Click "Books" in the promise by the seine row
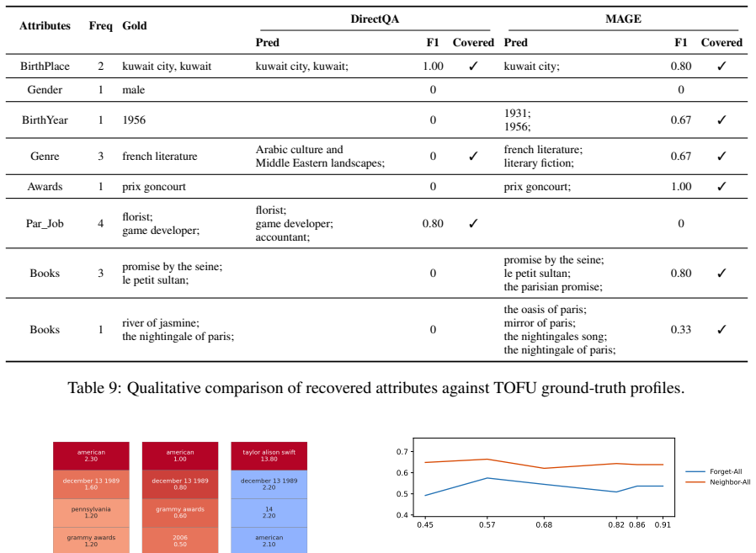Image resolution: width=756 pixels, height=553 pixels. pyautogui.click(x=45, y=274)
